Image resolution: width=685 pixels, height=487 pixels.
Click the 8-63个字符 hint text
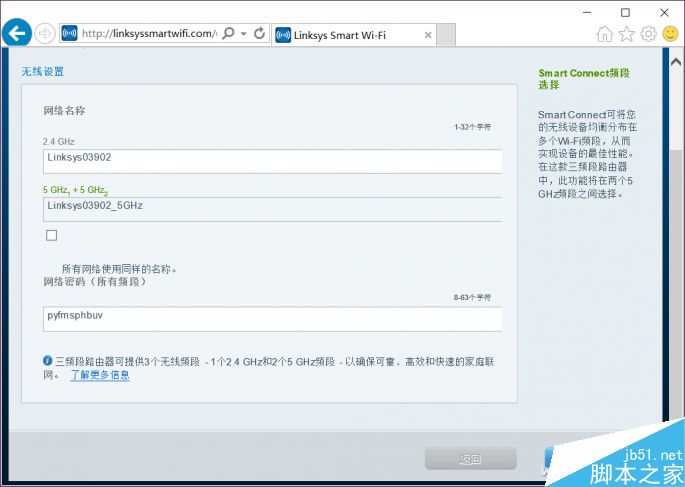[472, 297]
